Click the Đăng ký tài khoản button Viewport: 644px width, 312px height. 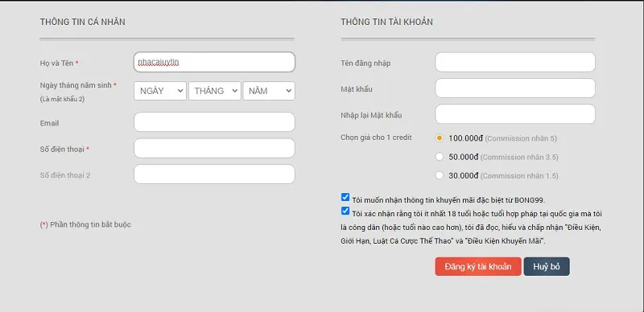478,266
